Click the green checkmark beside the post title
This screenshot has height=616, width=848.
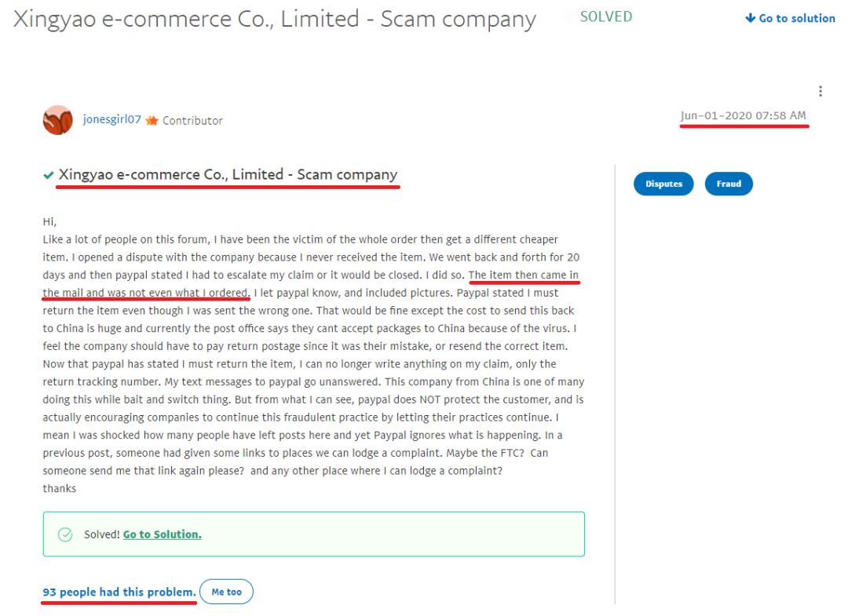48,175
